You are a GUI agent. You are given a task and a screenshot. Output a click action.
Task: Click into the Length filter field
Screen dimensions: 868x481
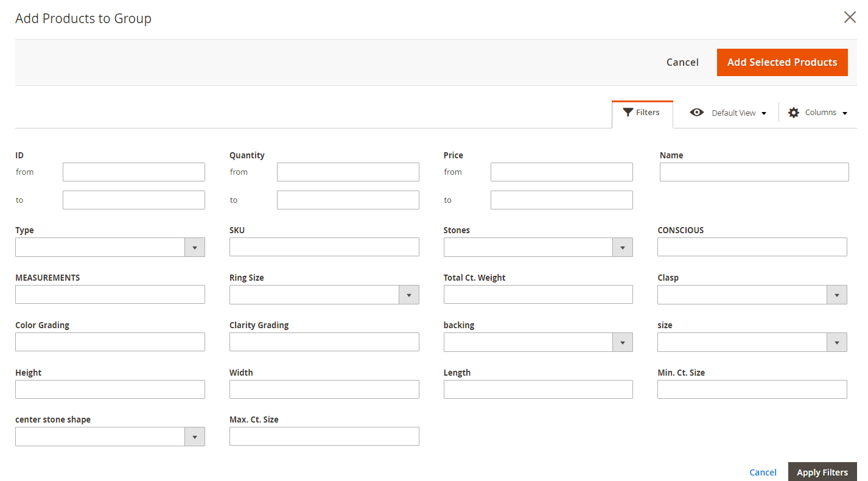pos(538,389)
